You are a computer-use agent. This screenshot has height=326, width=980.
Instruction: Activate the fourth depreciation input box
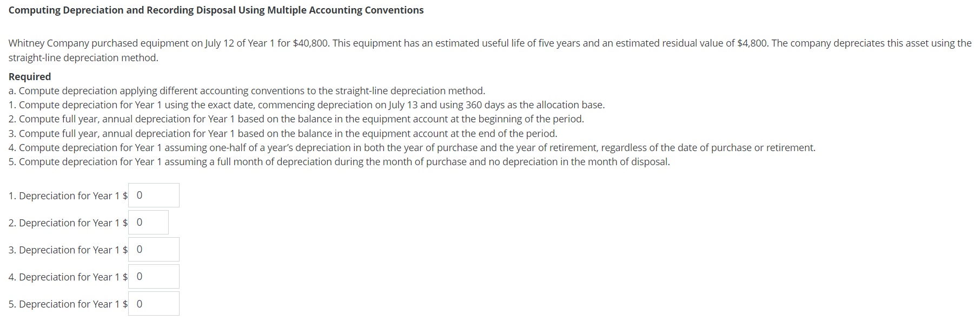(154, 276)
